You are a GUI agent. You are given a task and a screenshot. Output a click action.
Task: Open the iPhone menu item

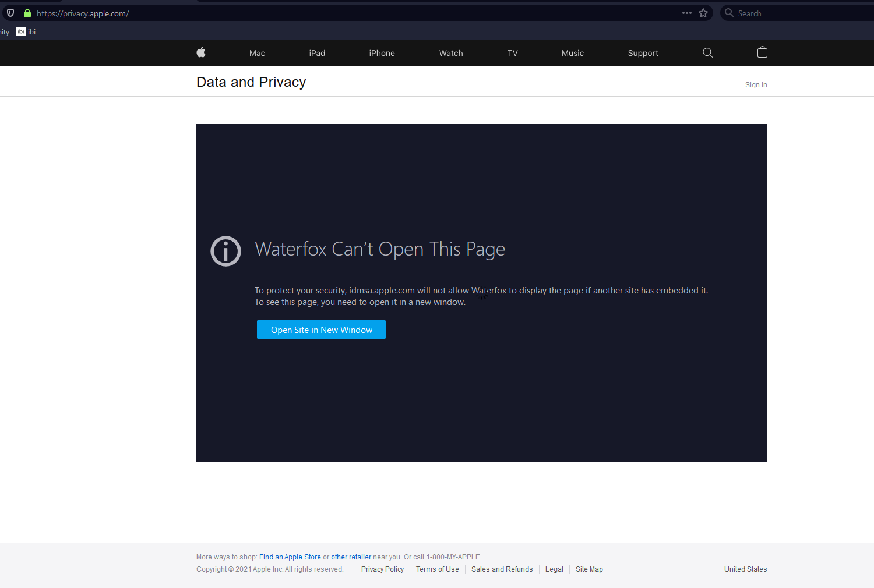(382, 53)
